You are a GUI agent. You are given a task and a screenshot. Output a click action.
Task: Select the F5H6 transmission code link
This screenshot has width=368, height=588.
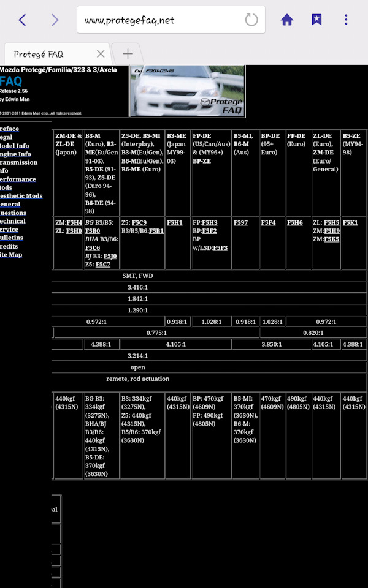coord(295,223)
